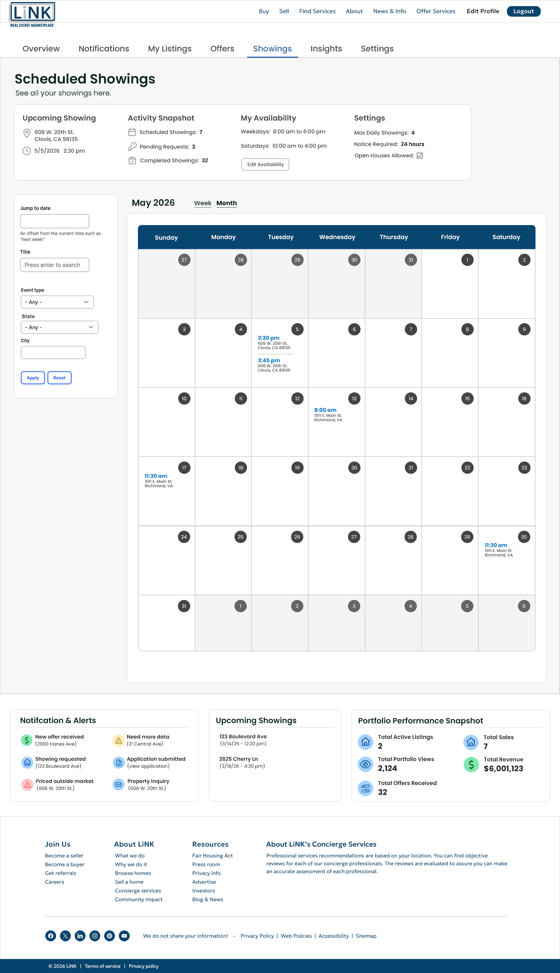Open the Facebook social icon in footer
This screenshot has height=973, width=560.
(50, 936)
